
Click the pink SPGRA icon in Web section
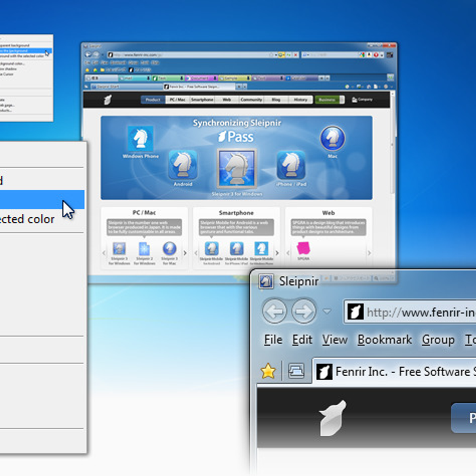[x=303, y=248]
